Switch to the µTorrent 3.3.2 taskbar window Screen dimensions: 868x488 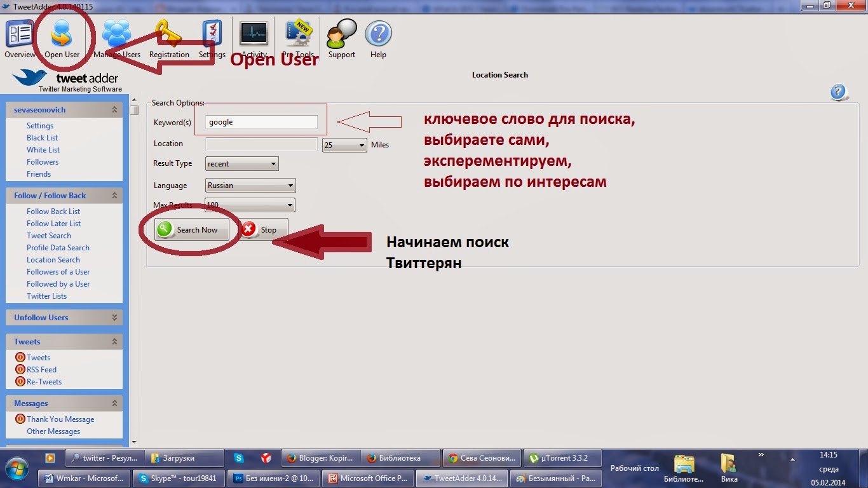562,457
